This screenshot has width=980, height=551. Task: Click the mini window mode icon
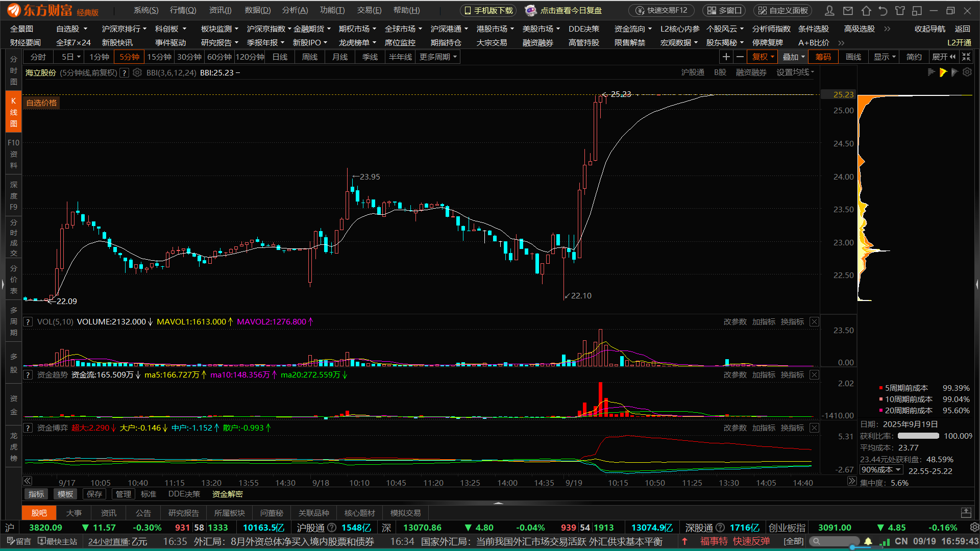[x=917, y=10]
